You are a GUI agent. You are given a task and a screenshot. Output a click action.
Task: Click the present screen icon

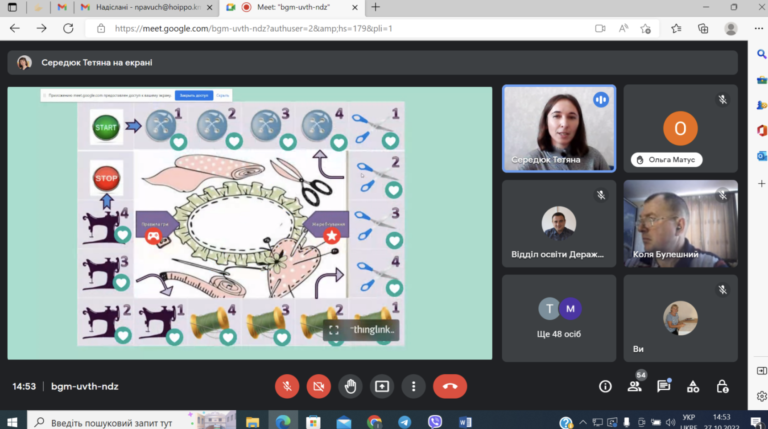click(382, 386)
